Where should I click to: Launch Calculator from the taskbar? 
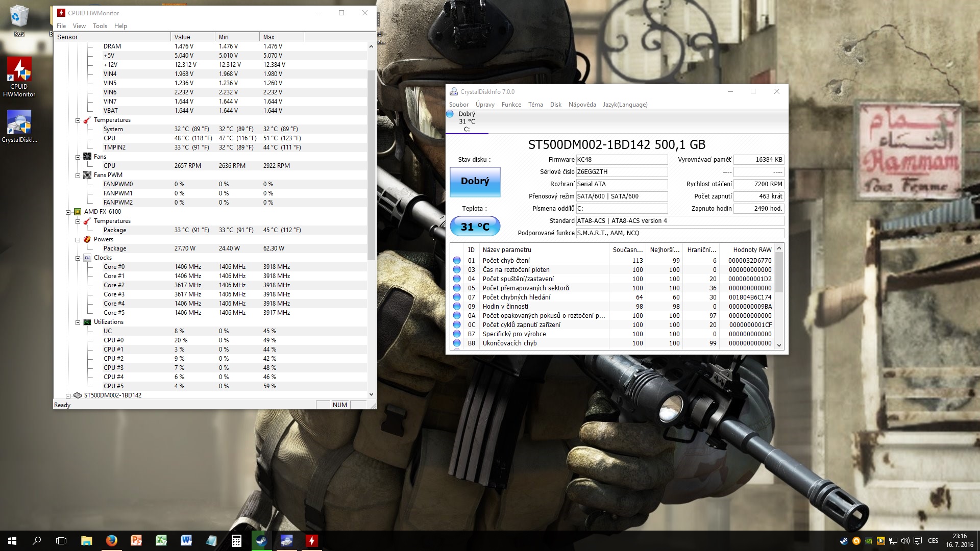pos(236,540)
